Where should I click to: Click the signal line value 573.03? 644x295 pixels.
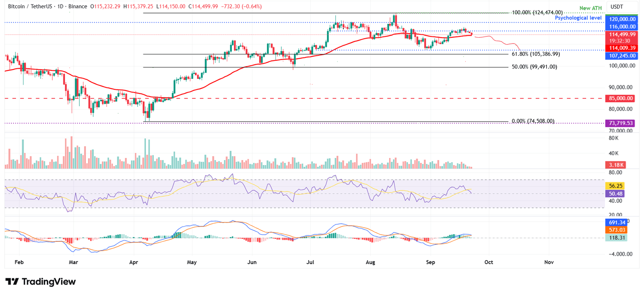pos(615,230)
